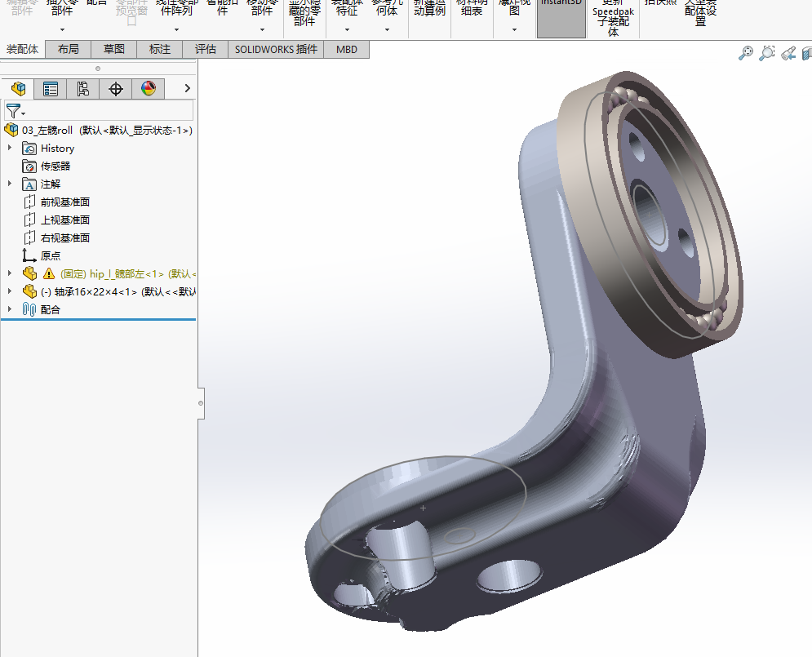Open the PropertyManager tab
The height and width of the screenshot is (657, 812).
tap(51, 89)
